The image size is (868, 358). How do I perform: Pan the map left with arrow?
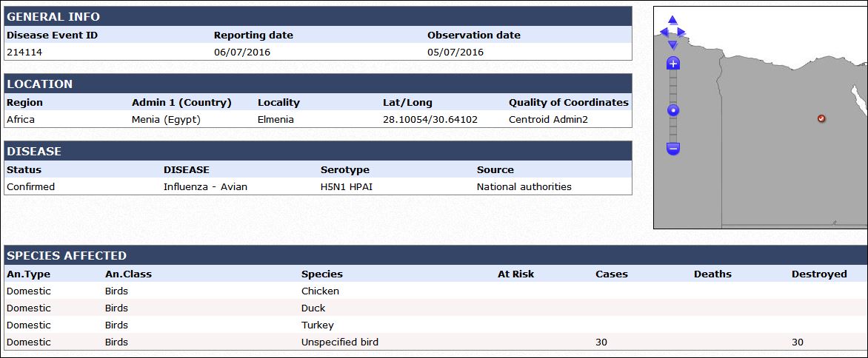pyautogui.click(x=664, y=32)
